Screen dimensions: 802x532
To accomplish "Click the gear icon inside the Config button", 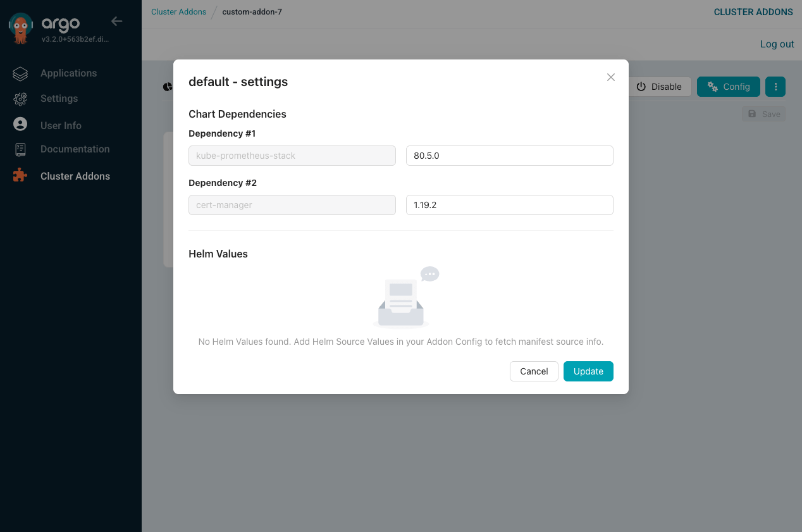I will coord(713,86).
